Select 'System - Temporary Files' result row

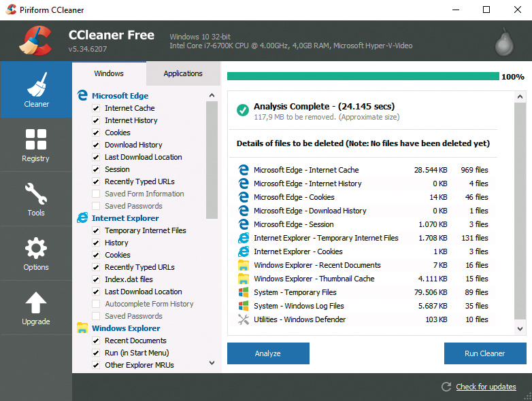(363, 292)
